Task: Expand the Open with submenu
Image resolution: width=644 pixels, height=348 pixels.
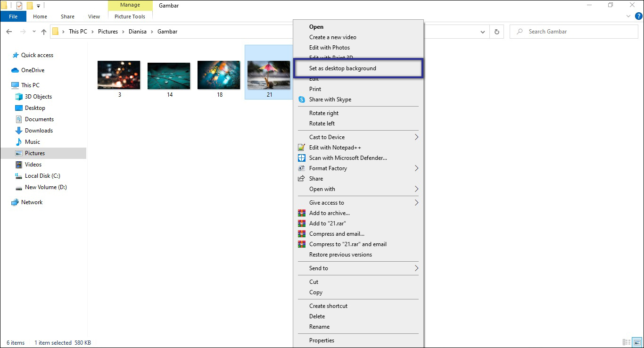Action: click(322, 189)
